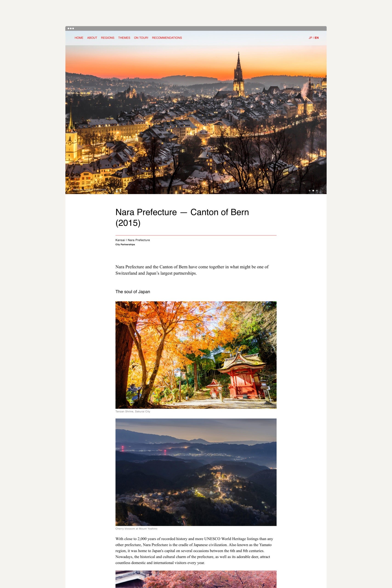This screenshot has width=392, height=588.
Task: Click the Nara Prefecture — Canton of Bern heading
Action: [182, 217]
